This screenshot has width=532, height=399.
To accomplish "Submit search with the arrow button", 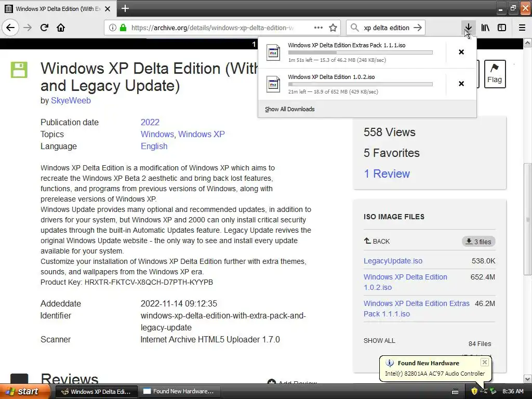I will coord(418,28).
